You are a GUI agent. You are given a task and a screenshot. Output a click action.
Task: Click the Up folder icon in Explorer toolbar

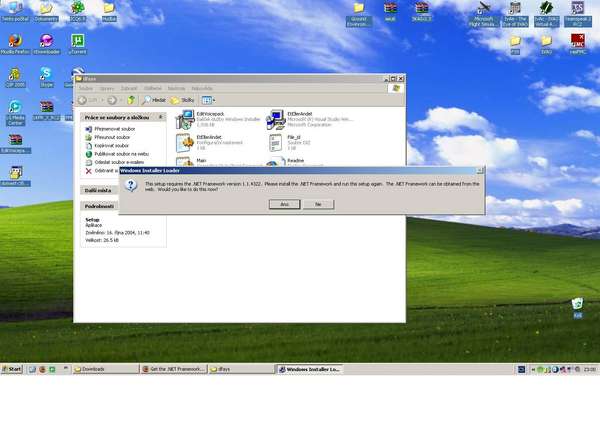click(x=131, y=100)
